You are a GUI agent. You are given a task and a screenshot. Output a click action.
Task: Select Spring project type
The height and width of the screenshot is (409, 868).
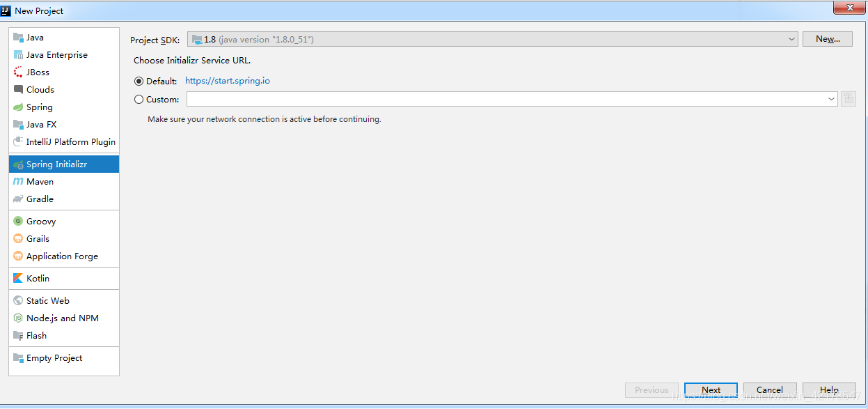point(64,107)
